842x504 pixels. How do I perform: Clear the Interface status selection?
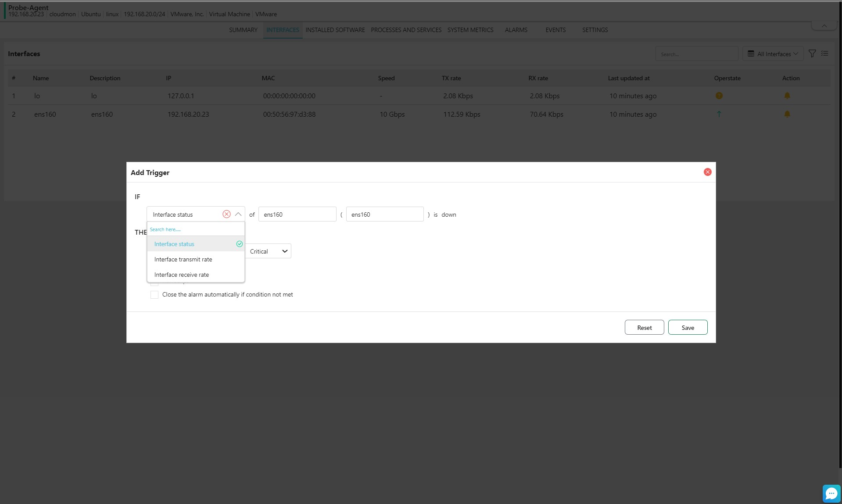226,214
